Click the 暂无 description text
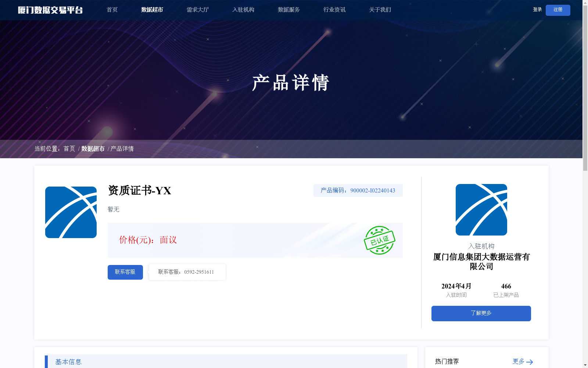Viewport: 588px width, 368px height. tap(114, 209)
